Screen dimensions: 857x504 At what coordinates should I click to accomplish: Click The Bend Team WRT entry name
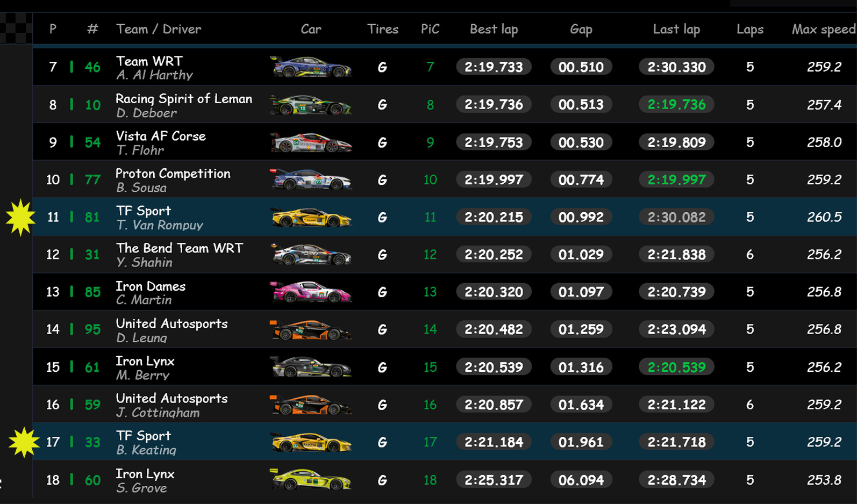click(180, 248)
